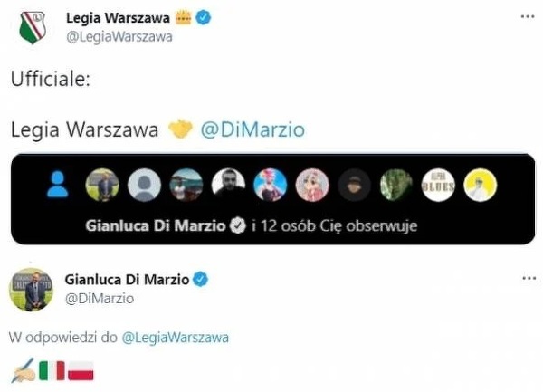Screen dimensions: 543x392
Task: Select the Alpha Blues follower avatar
Action: point(438,186)
